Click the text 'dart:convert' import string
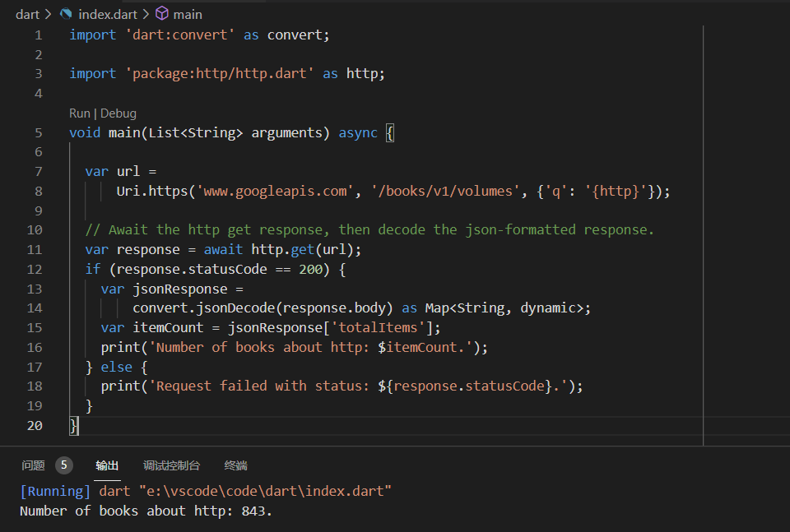Viewport: 790px width, 532px height. point(180,35)
